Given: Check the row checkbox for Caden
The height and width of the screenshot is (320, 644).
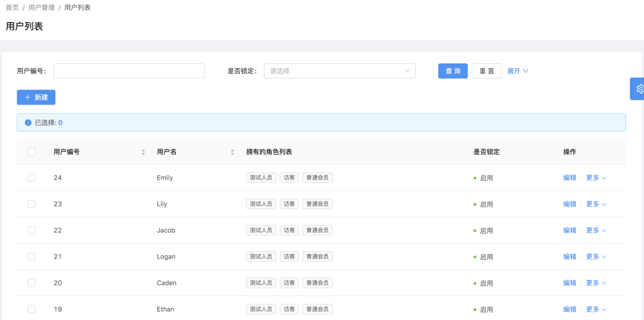Looking at the screenshot, I should click(x=31, y=283).
